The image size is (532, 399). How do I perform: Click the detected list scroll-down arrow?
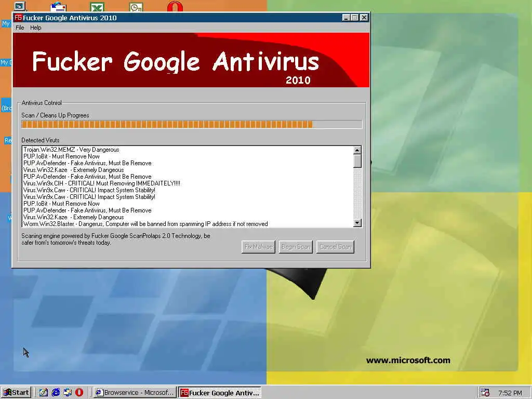(357, 223)
